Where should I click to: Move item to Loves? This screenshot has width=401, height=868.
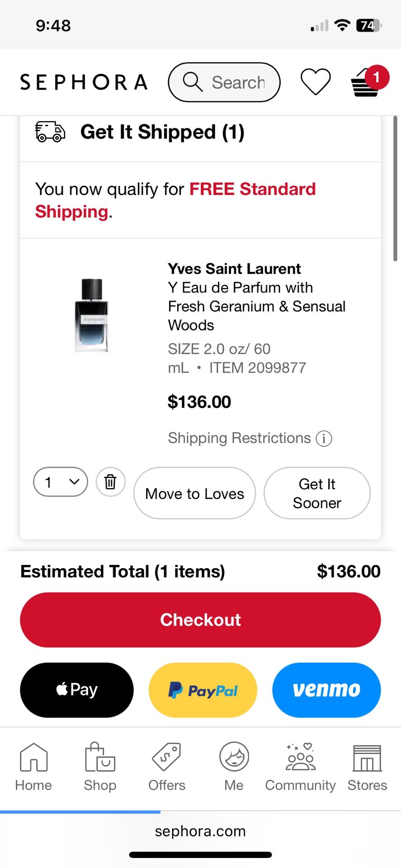[x=194, y=493]
